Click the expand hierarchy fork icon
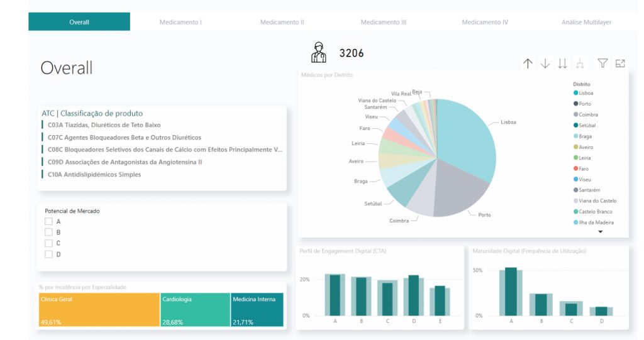Image resolution: width=644 pixels, height=340 pixels. click(580, 63)
